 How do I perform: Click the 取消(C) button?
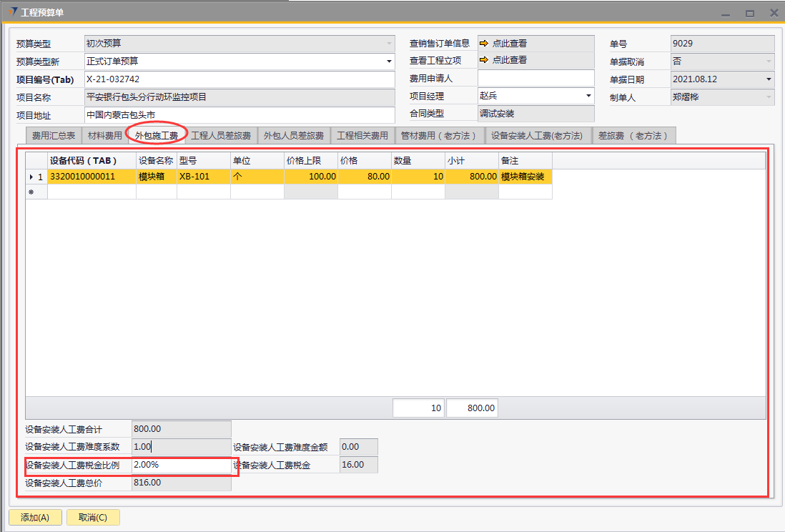(93, 518)
